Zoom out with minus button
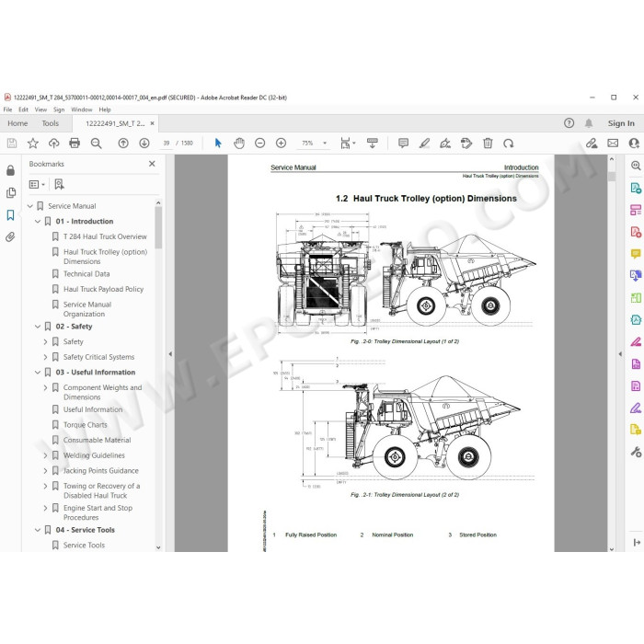 pyautogui.click(x=260, y=143)
